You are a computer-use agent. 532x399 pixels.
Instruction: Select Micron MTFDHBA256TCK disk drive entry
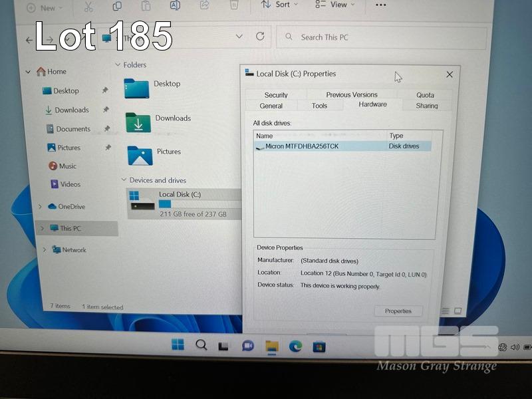pyautogui.click(x=302, y=146)
